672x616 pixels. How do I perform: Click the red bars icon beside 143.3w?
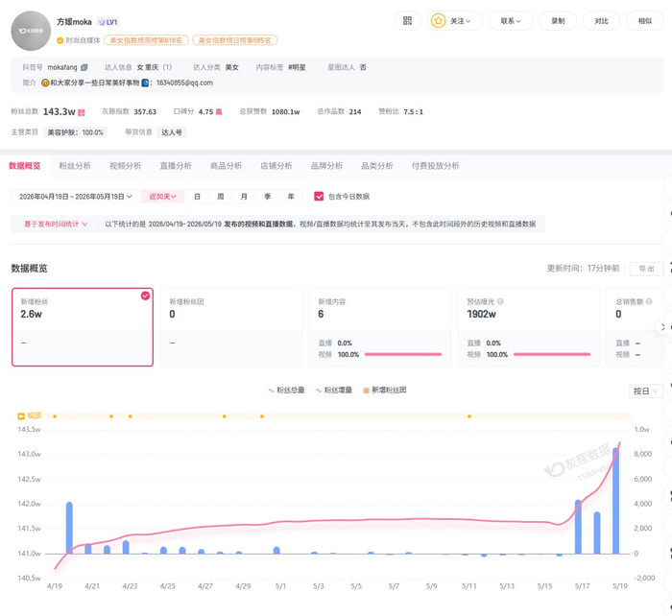click(82, 112)
